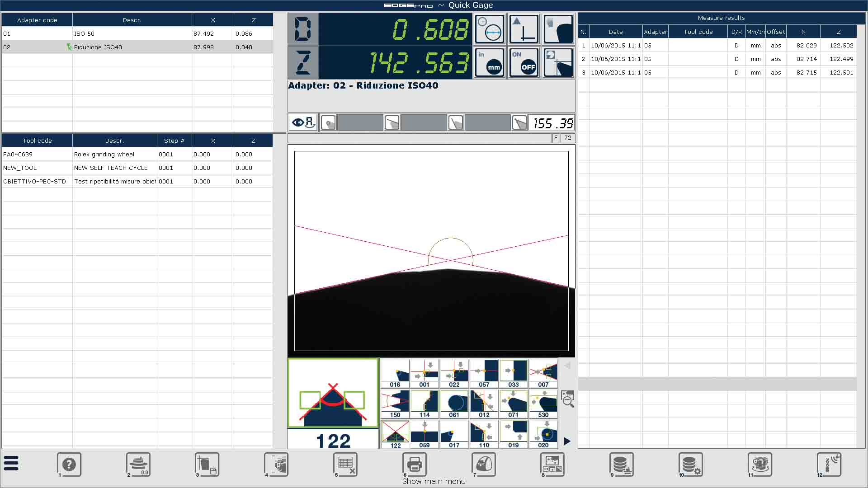Select measuring function 016 thumbnail

click(x=395, y=374)
